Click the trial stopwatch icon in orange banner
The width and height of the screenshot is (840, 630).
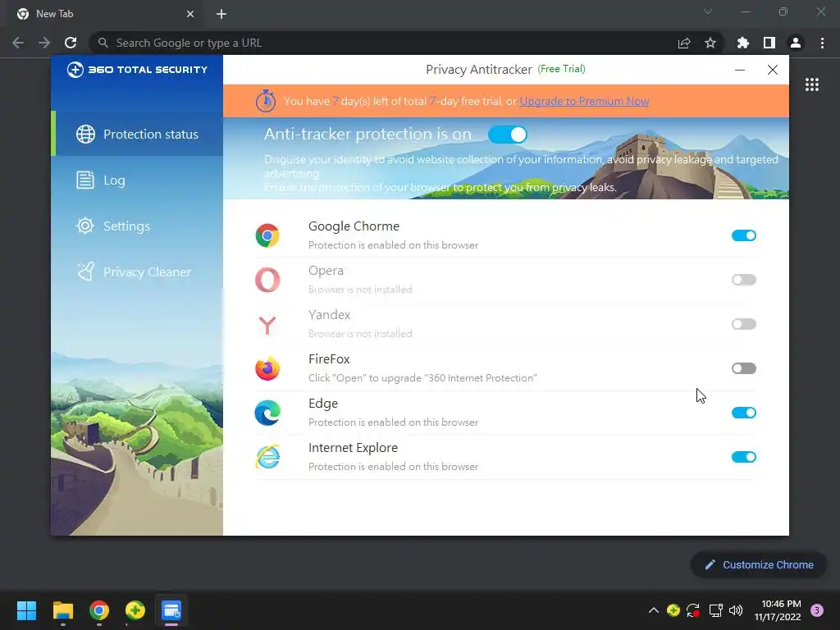point(265,101)
